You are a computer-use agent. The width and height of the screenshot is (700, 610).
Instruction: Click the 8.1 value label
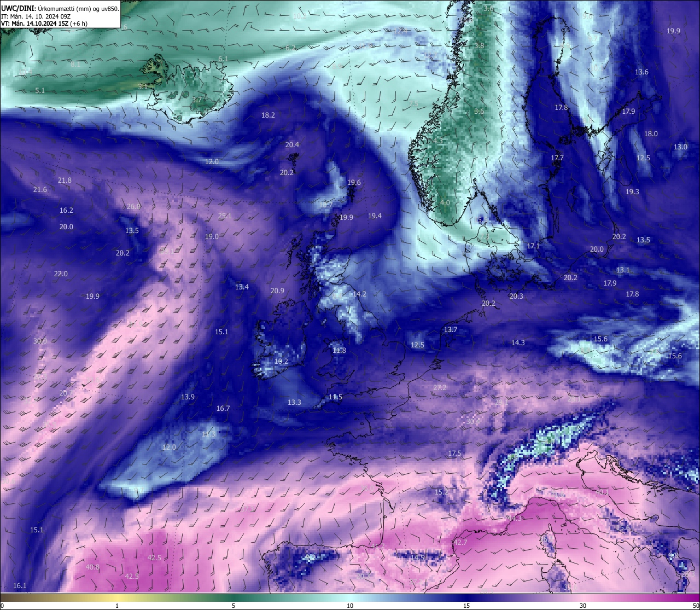click(x=75, y=65)
